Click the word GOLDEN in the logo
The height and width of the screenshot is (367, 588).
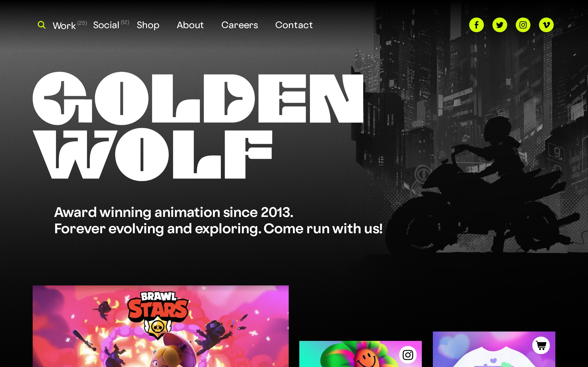point(198,98)
